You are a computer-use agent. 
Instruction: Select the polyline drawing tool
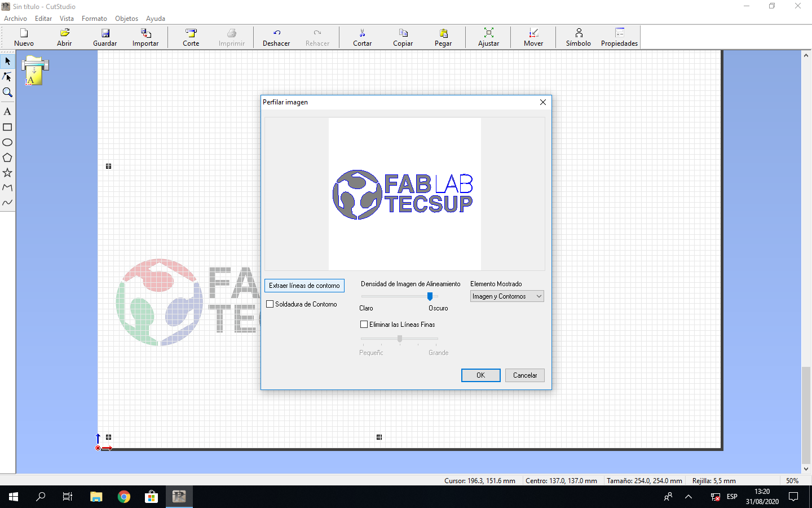click(7, 187)
